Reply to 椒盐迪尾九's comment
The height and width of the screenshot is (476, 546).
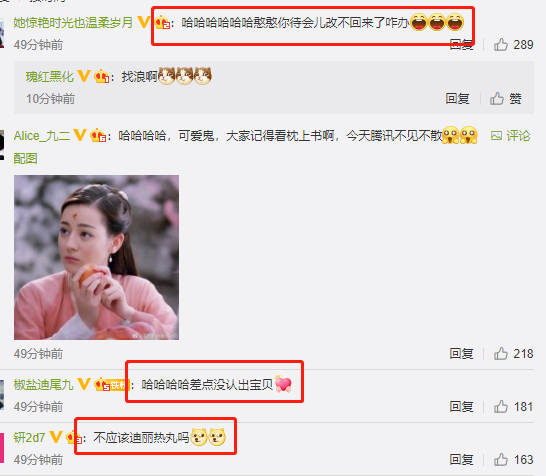461,406
